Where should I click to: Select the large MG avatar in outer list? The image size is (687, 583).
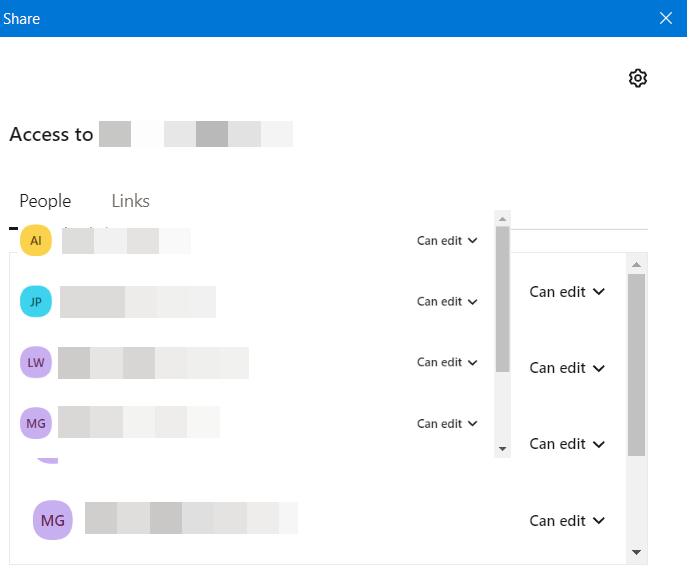(x=53, y=520)
